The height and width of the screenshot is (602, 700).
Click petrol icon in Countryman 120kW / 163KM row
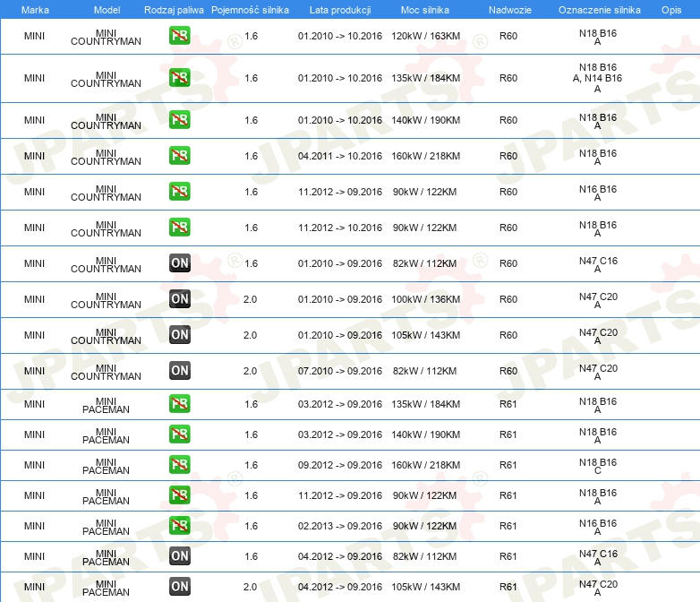pos(179,36)
